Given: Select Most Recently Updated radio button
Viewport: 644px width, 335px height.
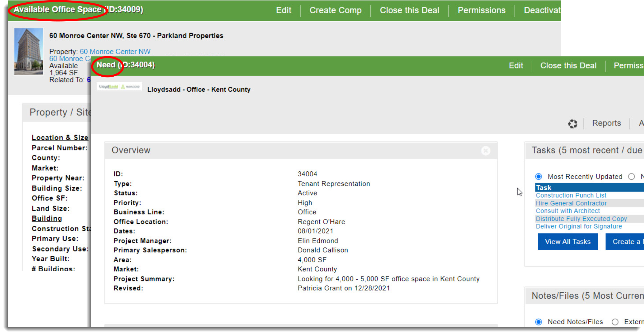Looking at the screenshot, I should [x=539, y=177].
